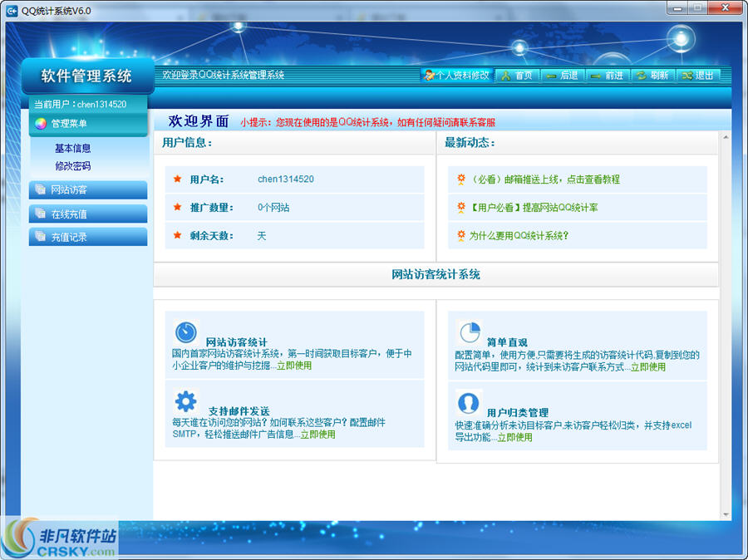
Task: Click the 最新动态 panel heading
Action: coord(470,143)
